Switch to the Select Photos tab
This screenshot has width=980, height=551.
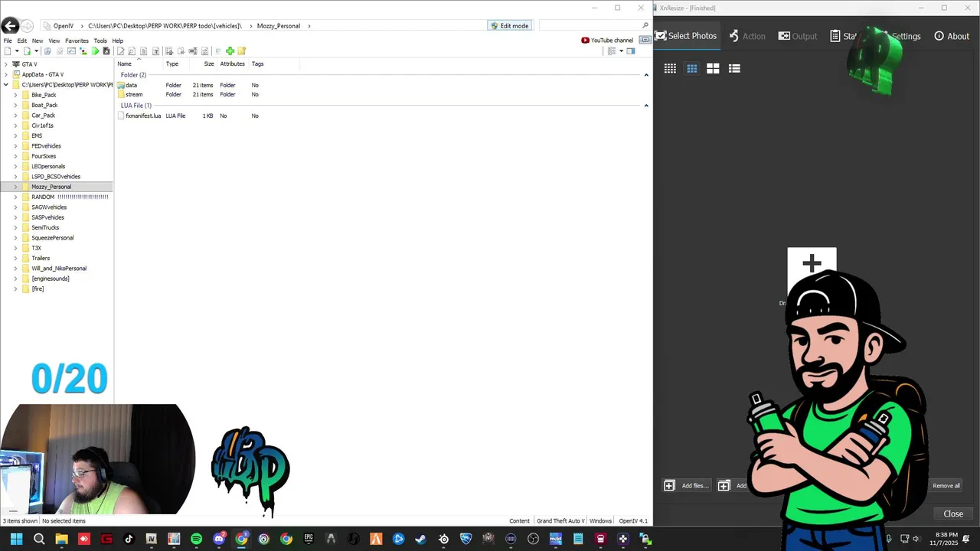pyautogui.click(x=685, y=36)
